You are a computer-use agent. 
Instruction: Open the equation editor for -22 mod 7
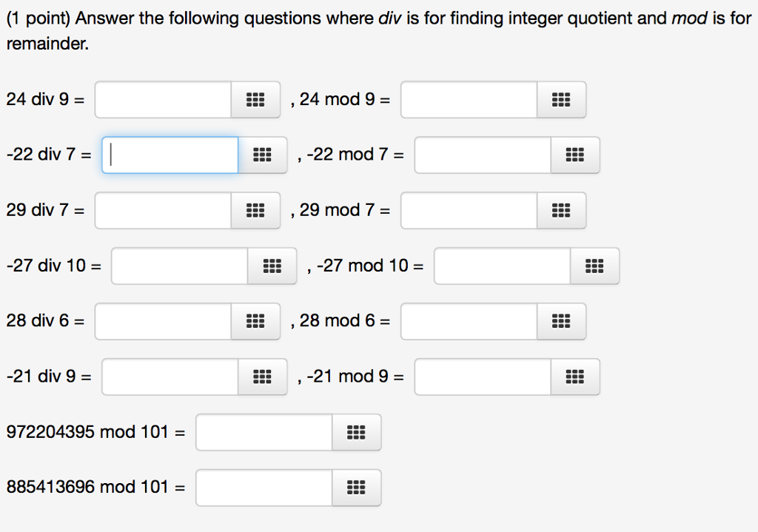[577, 155]
